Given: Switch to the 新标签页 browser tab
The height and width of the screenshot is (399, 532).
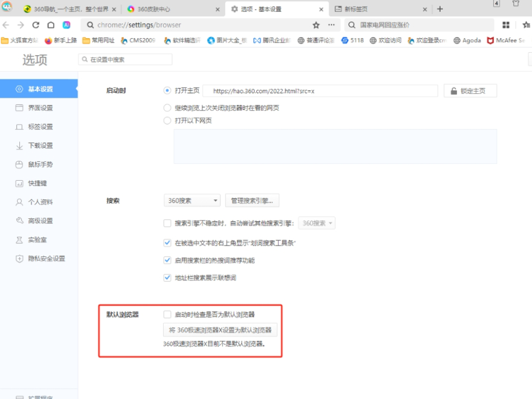Looking at the screenshot, I should [380, 9].
